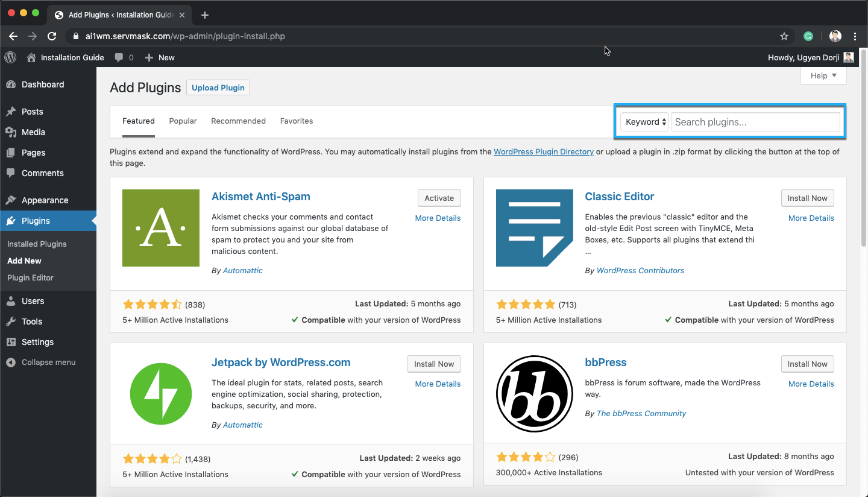868x497 pixels.
Task: Click the WordPress logo in admin bar
Action: 10,57
